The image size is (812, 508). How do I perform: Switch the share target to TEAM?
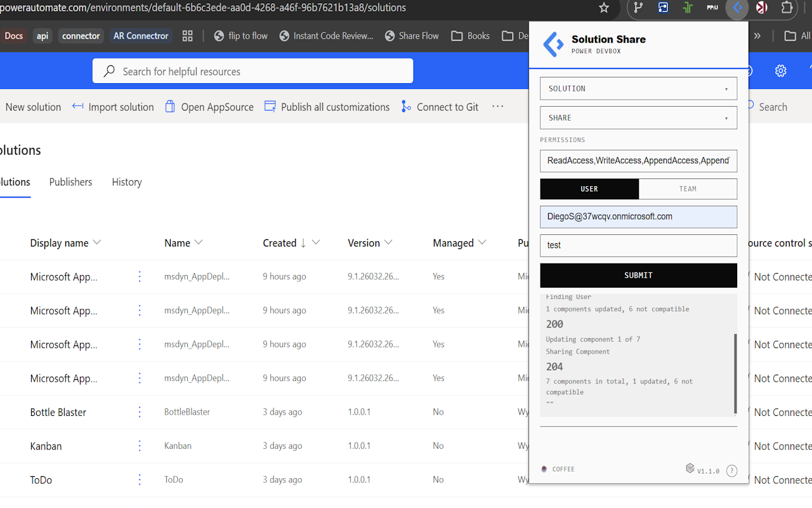click(x=688, y=189)
